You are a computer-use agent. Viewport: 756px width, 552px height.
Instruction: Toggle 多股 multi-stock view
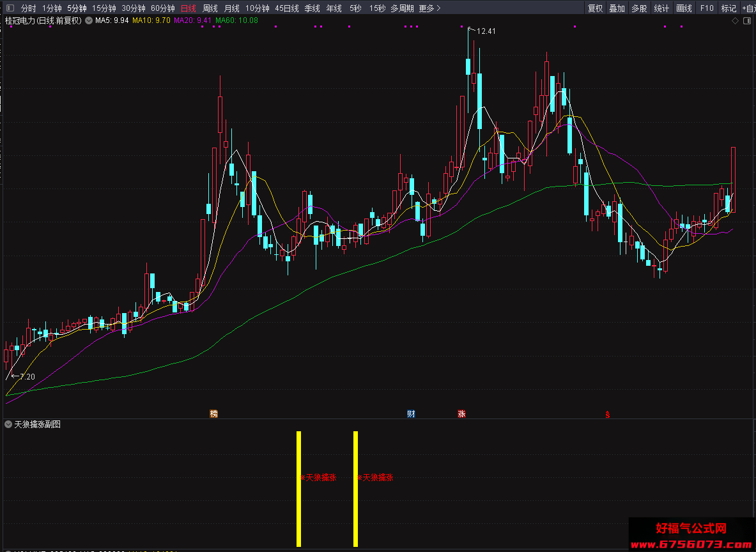pos(639,8)
